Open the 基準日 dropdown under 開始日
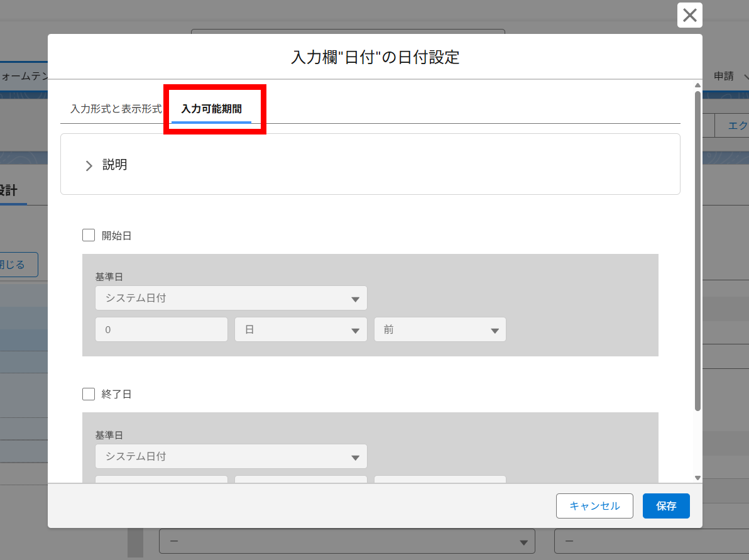Viewport: 749px width, 560px height. click(231, 298)
